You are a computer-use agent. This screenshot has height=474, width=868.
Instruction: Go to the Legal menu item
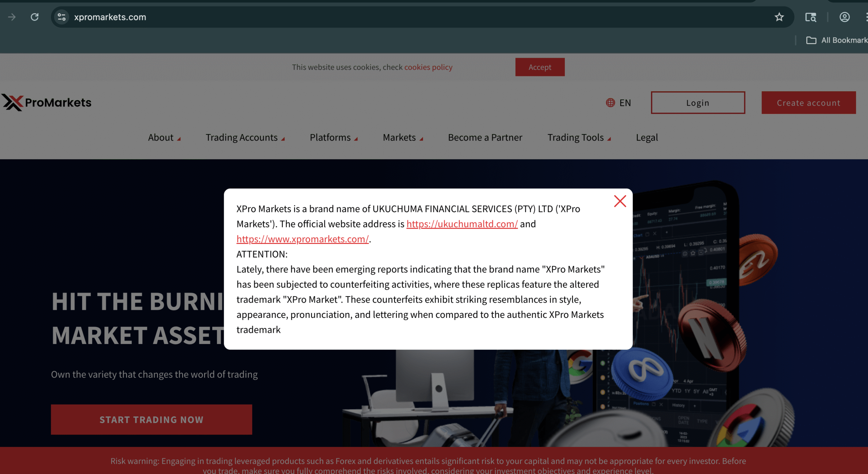coord(647,137)
